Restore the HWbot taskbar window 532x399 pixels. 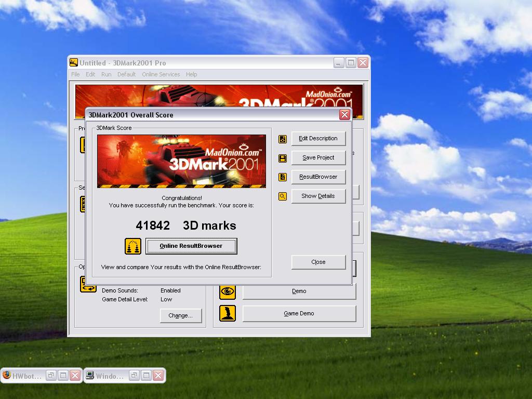point(51,375)
